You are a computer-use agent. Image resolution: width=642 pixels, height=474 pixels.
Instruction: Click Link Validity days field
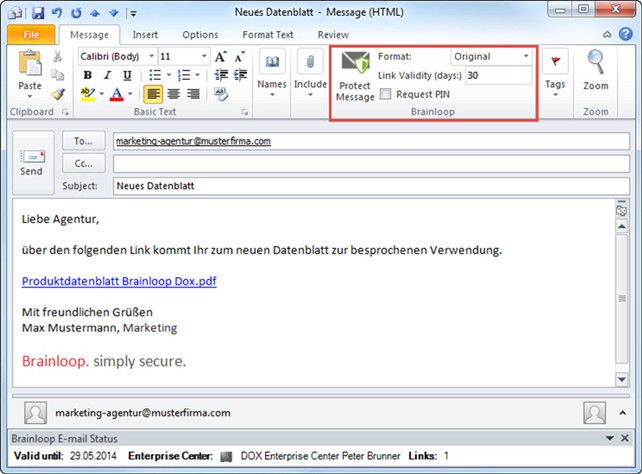[x=498, y=75]
